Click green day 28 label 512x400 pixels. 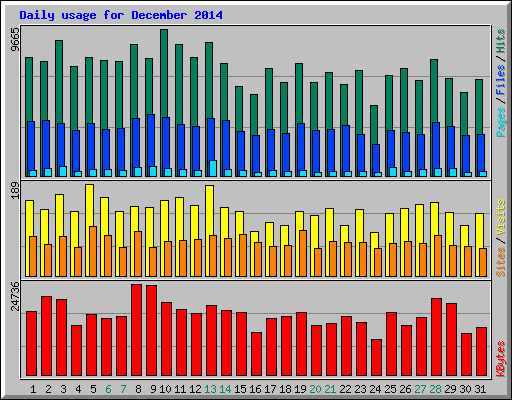pyautogui.click(x=435, y=389)
